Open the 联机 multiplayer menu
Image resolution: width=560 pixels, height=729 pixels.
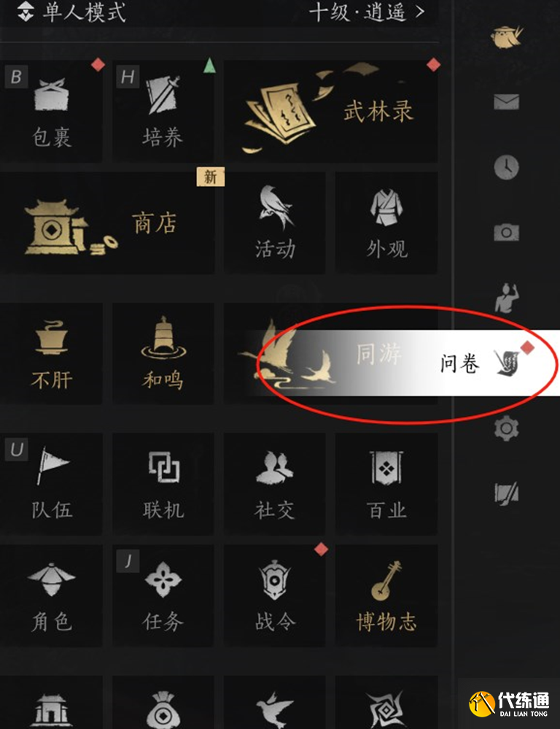coord(163,484)
